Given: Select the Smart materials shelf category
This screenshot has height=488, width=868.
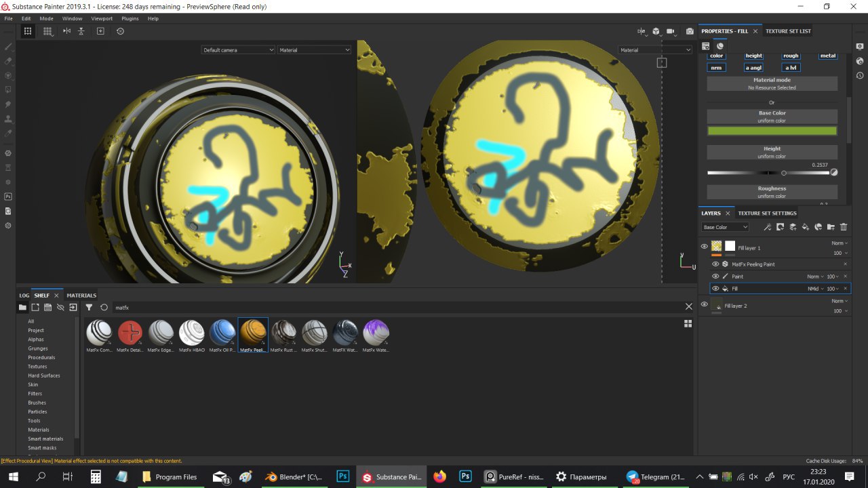Looking at the screenshot, I should 45,439.
